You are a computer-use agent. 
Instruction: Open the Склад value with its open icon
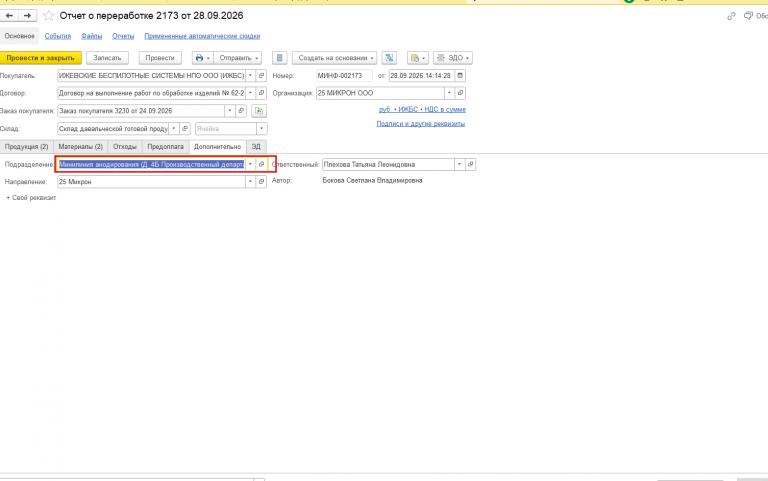coord(185,129)
